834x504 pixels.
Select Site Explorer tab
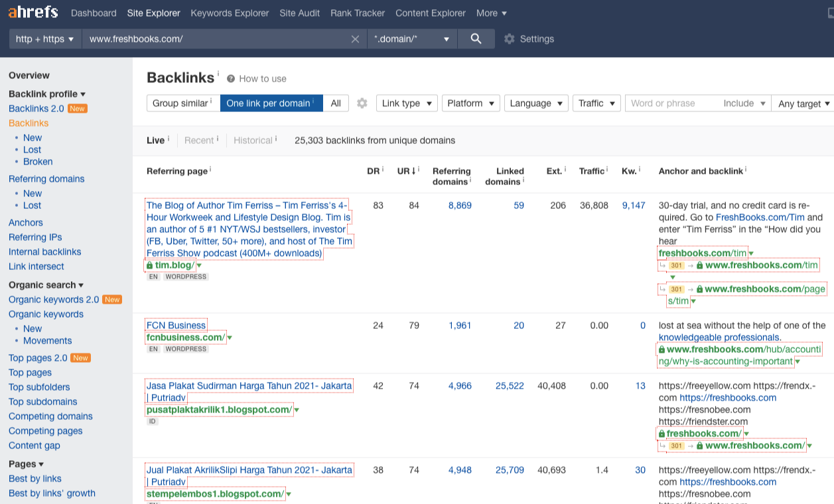click(153, 13)
